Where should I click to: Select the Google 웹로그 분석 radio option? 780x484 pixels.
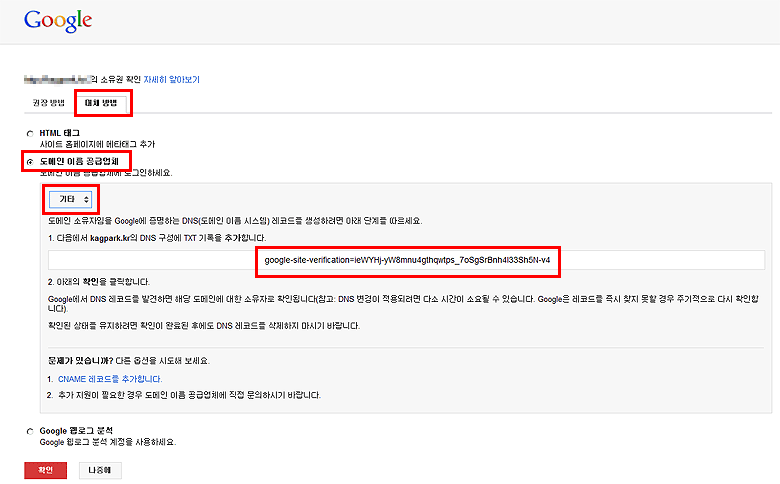coord(30,431)
